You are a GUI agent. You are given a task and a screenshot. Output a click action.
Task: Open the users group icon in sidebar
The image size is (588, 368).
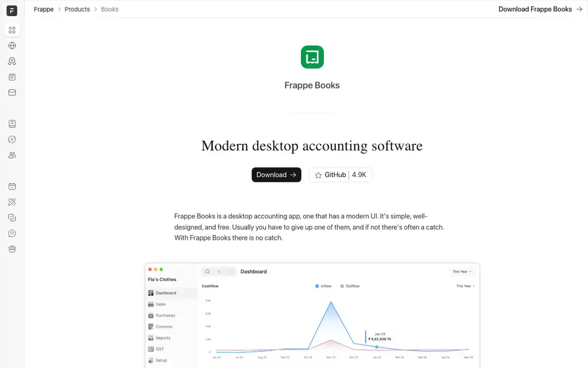point(12,155)
